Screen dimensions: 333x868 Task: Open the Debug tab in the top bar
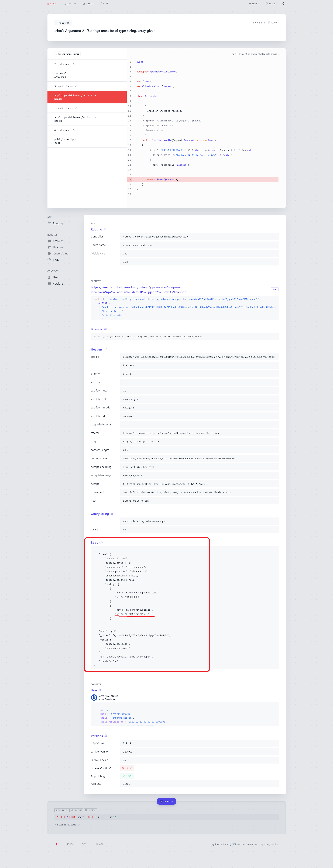point(88,4)
